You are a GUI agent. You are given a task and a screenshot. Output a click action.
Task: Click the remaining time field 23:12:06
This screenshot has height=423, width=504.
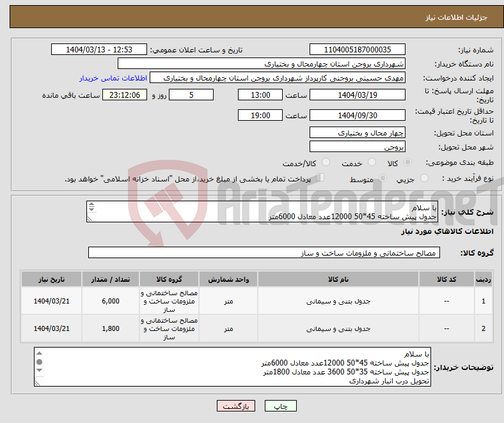(125, 95)
